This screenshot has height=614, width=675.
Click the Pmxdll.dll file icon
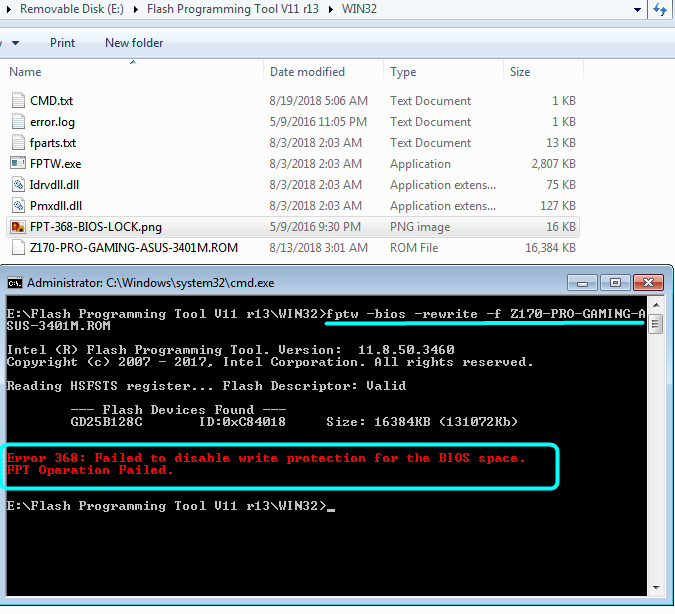18,205
